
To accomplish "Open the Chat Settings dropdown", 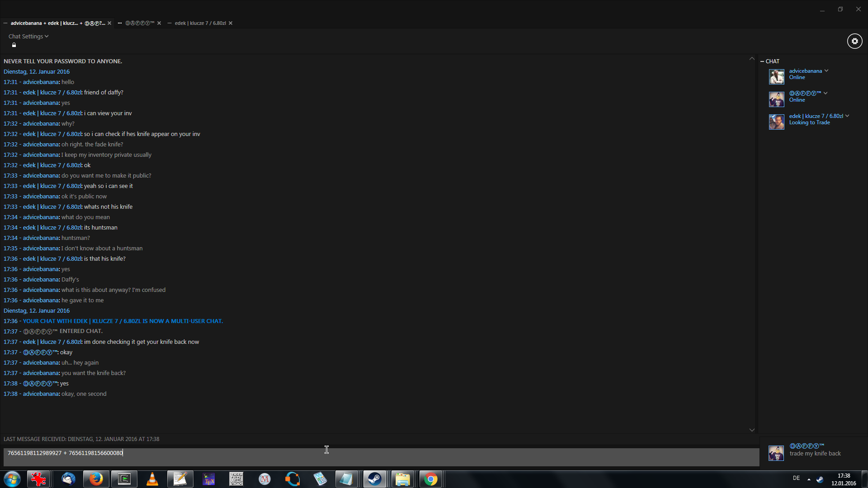I will point(28,36).
